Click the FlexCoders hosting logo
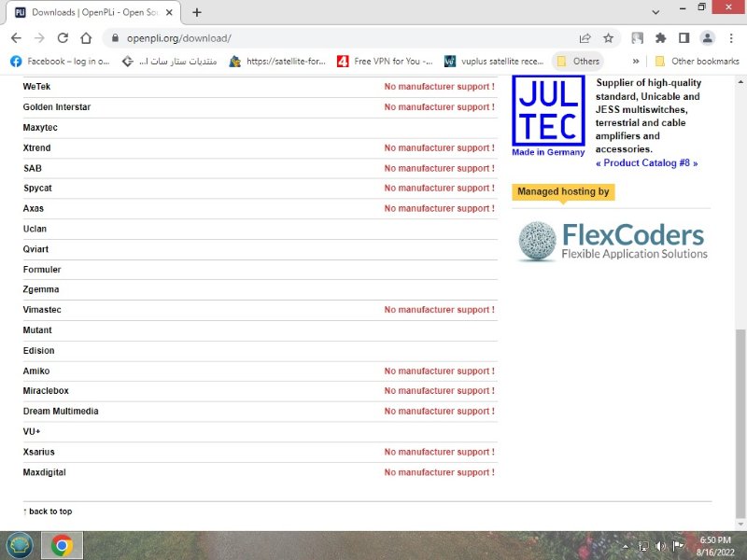 click(613, 241)
